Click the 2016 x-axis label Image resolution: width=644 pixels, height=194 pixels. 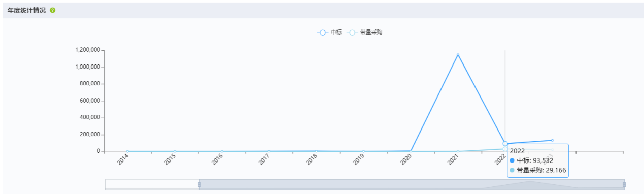click(x=217, y=160)
